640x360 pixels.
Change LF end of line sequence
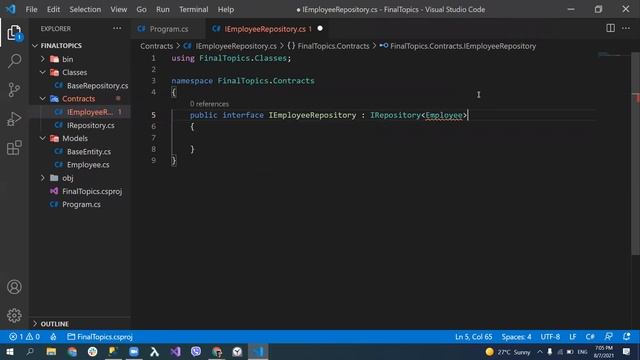pos(573,337)
